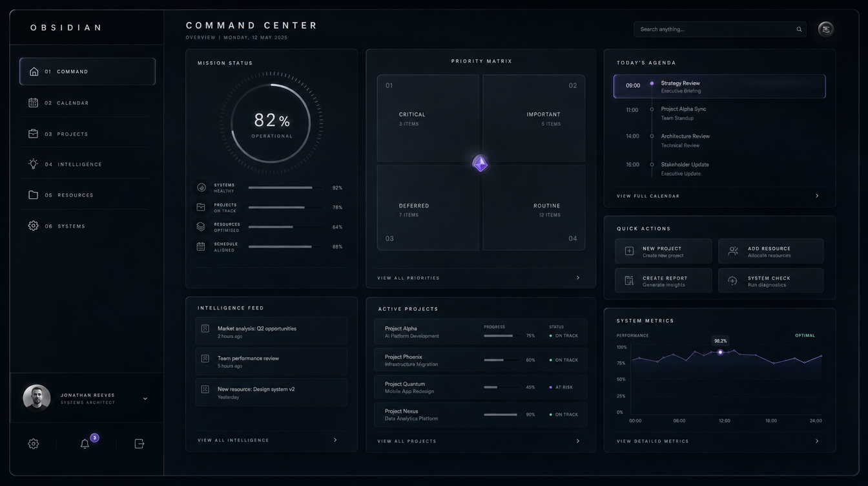Viewport: 868px width, 486px height.
Task: Select the Systems sidebar entry
Action: click(87, 226)
